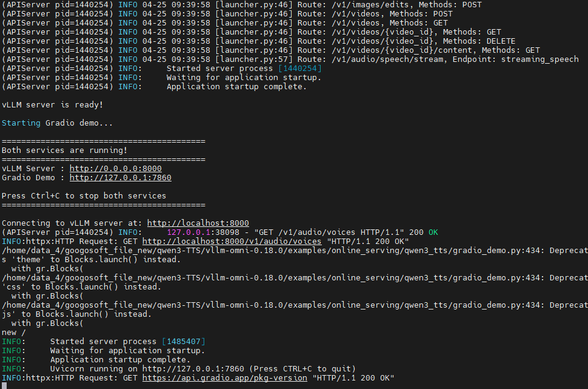Click the URL in 'Uvicorn running on' line

193,369
